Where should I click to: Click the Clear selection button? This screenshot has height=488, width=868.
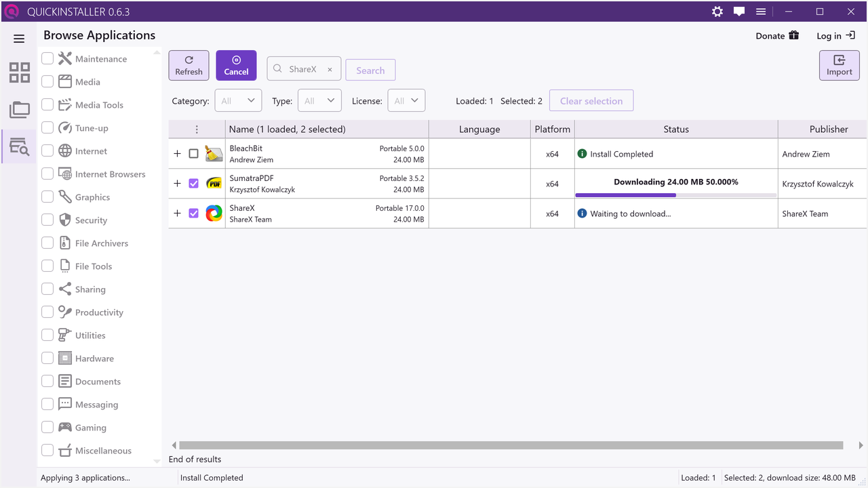[591, 100]
